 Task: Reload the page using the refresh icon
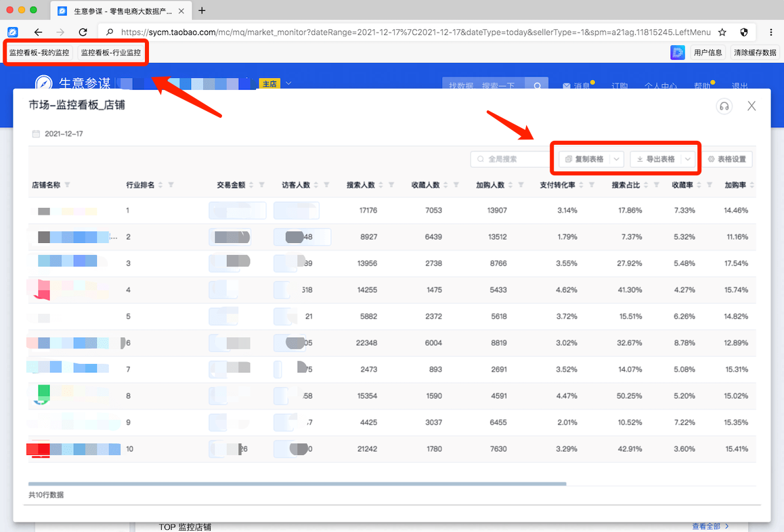point(83,32)
